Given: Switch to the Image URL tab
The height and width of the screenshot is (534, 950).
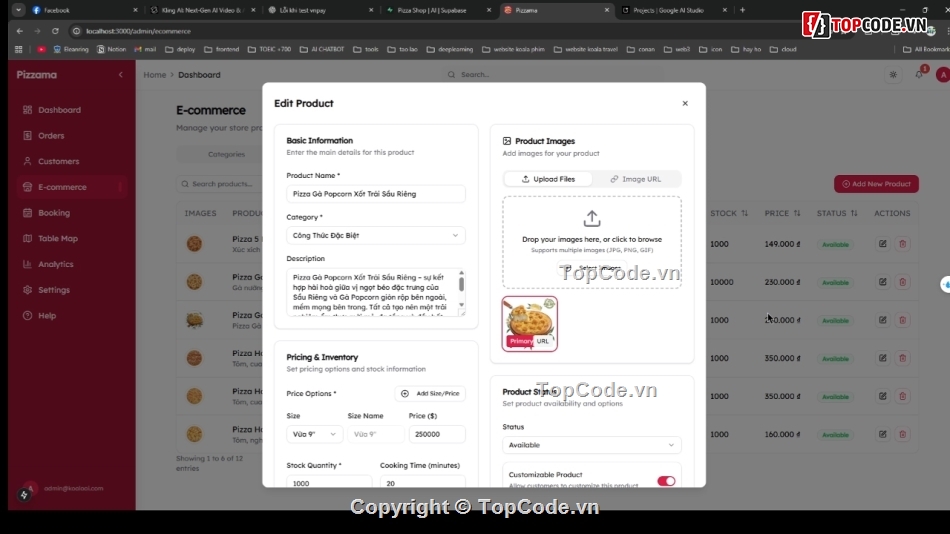Looking at the screenshot, I should click(x=636, y=179).
